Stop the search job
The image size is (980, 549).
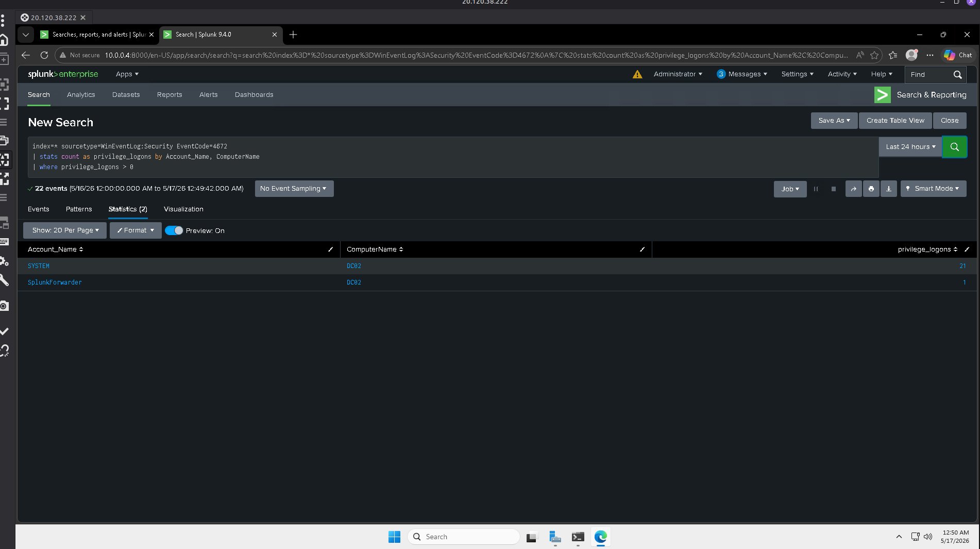tap(834, 189)
